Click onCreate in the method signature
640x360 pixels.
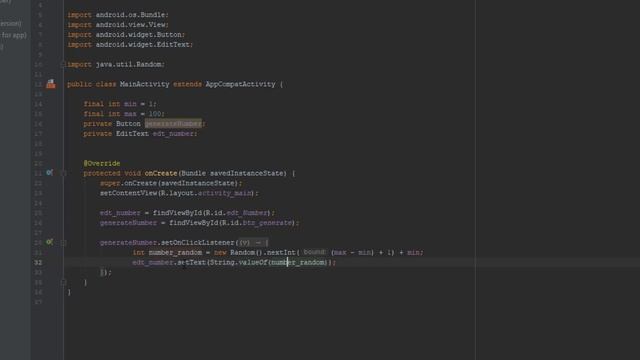click(161, 173)
